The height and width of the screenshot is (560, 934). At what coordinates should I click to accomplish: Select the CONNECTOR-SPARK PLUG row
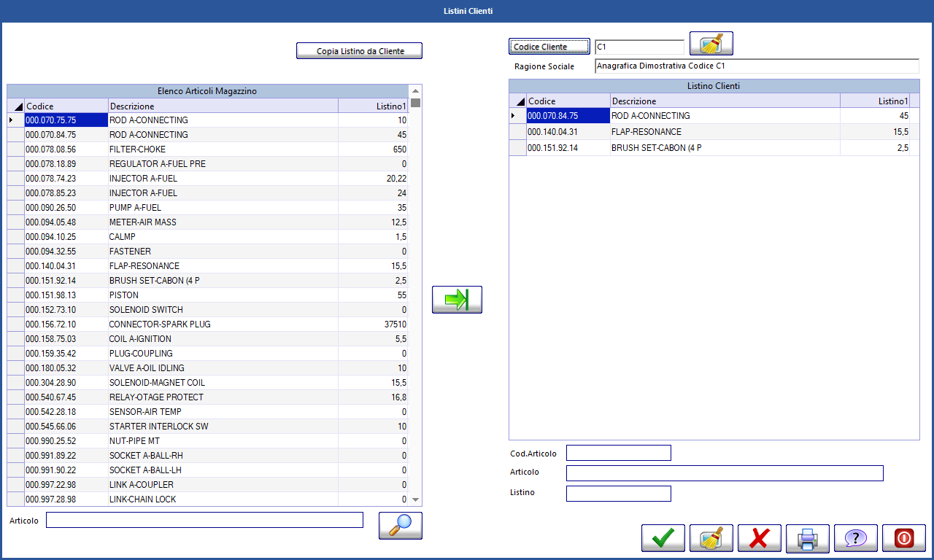208,324
